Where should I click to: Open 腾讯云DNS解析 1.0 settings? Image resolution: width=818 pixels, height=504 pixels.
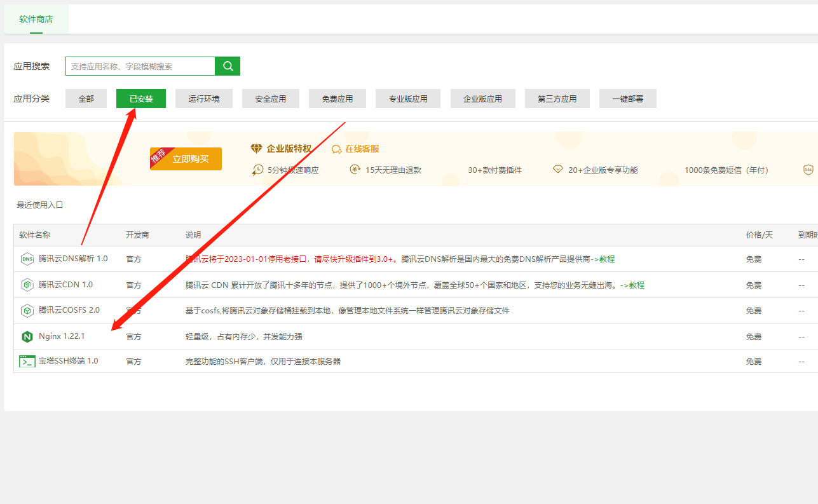click(73, 259)
